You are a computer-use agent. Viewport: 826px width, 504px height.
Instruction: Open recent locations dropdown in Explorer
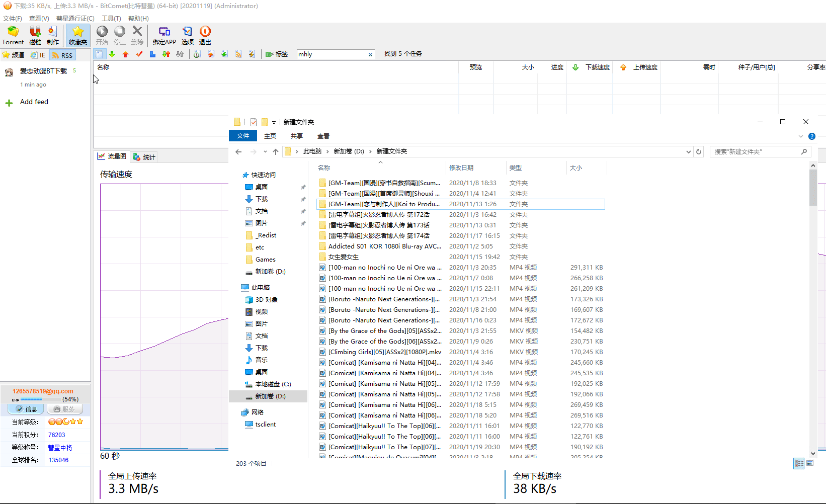pos(265,151)
